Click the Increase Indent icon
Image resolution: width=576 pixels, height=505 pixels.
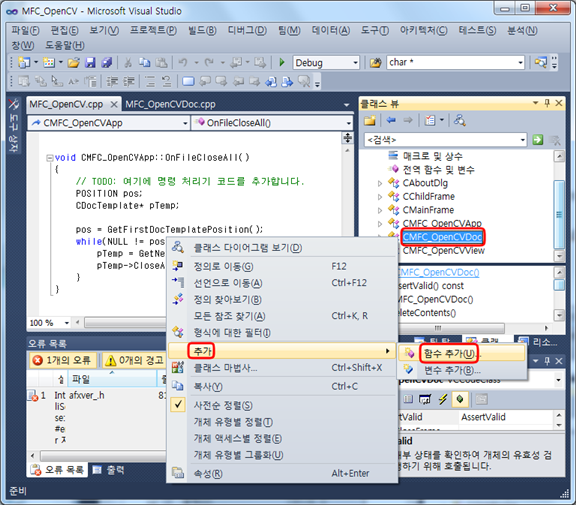[x=129, y=81]
